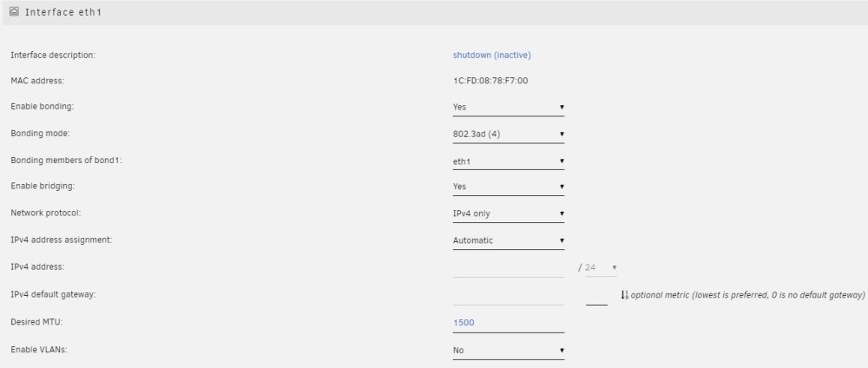Screen dimensions: 868x368
Task: Open the Network protocol dropdown
Action: point(508,214)
